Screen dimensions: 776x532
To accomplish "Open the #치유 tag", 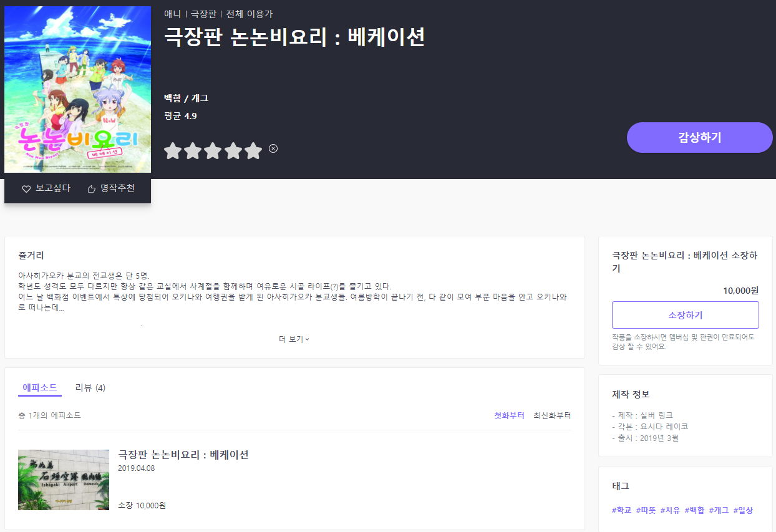I will 670,510.
